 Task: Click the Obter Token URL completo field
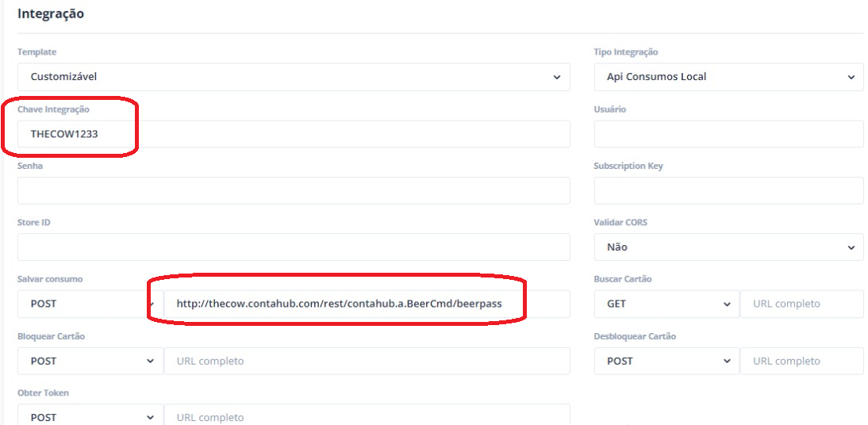(367, 417)
